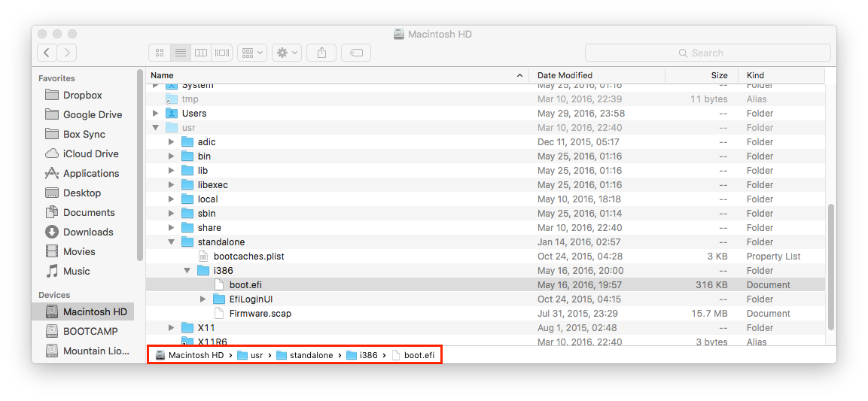Click the "316 KB" size of boot.efi
The width and height of the screenshot is (868, 401).
point(711,285)
